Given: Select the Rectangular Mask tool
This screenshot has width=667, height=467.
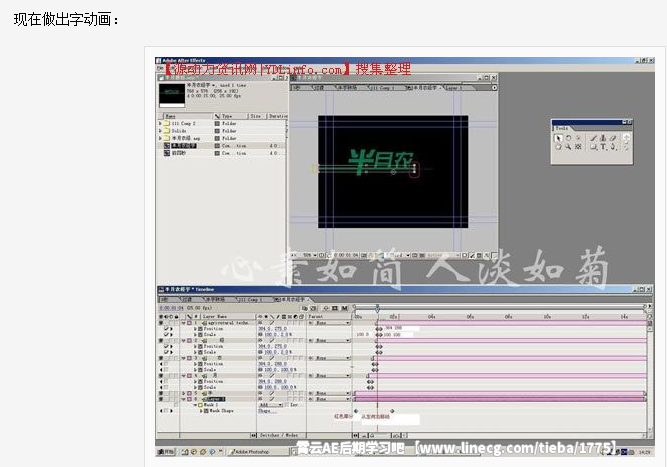Looking at the screenshot, I should tap(593, 147).
